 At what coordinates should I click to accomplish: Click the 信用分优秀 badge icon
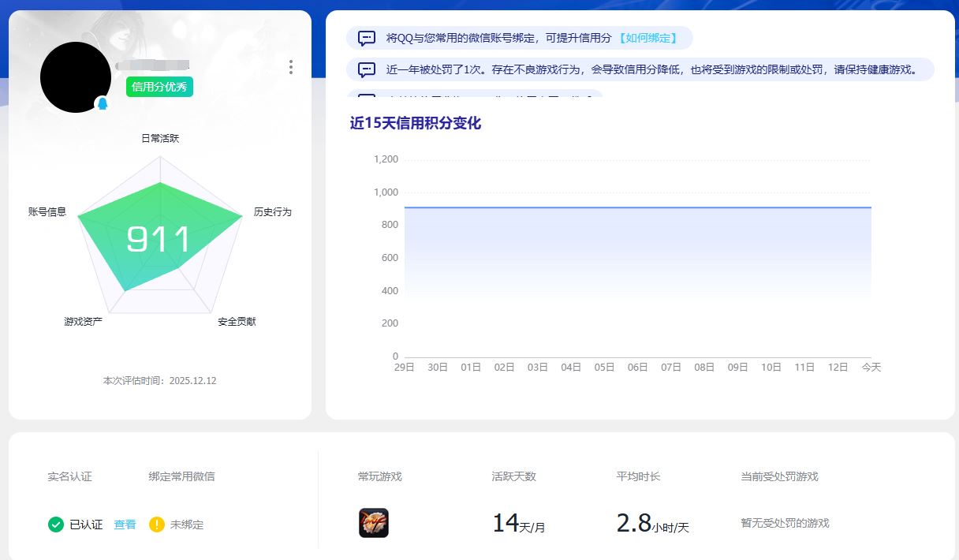[x=159, y=88]
